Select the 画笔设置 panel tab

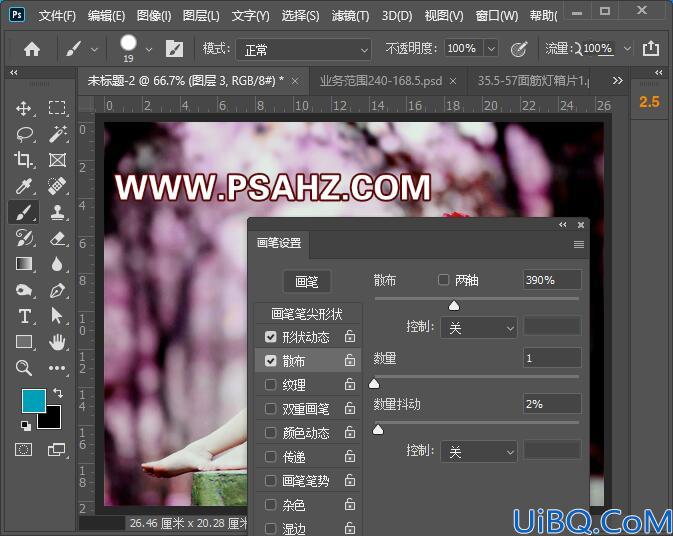click(279, 243)
